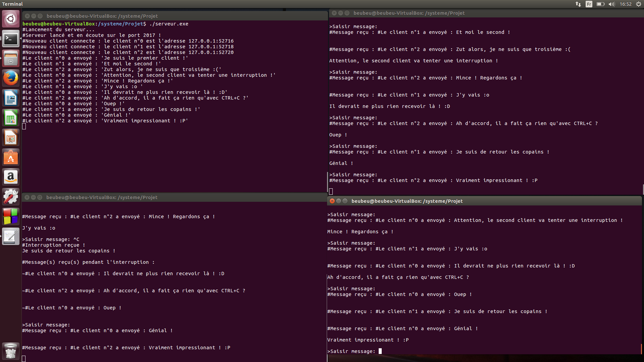Launch Firefox web browser
Viewport: 644px width, 362px height.
coord(11,78)
